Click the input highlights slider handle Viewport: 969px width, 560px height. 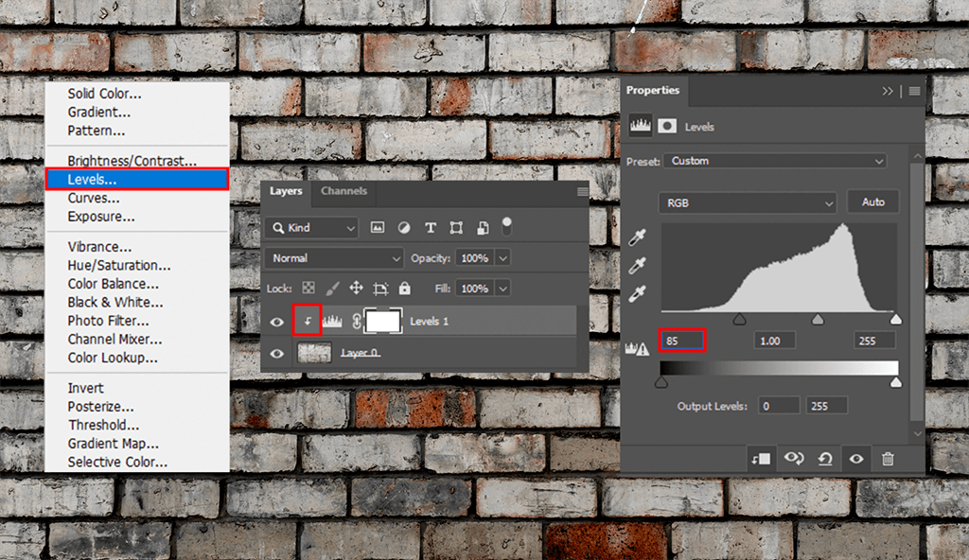pos(895,319)
